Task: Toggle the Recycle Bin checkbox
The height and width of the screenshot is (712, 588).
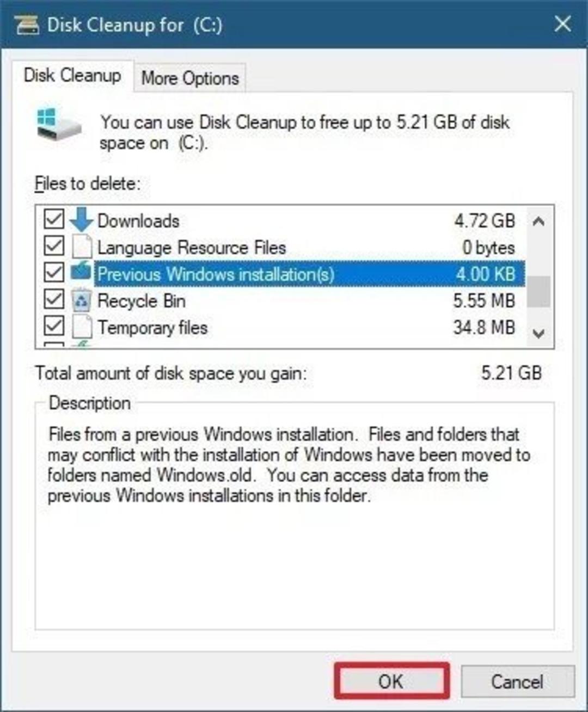Action: [x=54, y=299]
